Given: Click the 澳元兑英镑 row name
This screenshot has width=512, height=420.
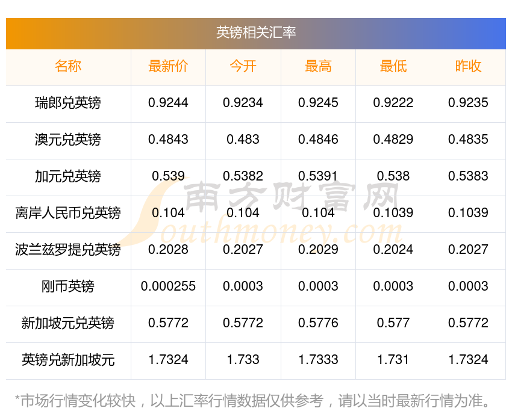Looking at the screenshot, I should (68, 140).
